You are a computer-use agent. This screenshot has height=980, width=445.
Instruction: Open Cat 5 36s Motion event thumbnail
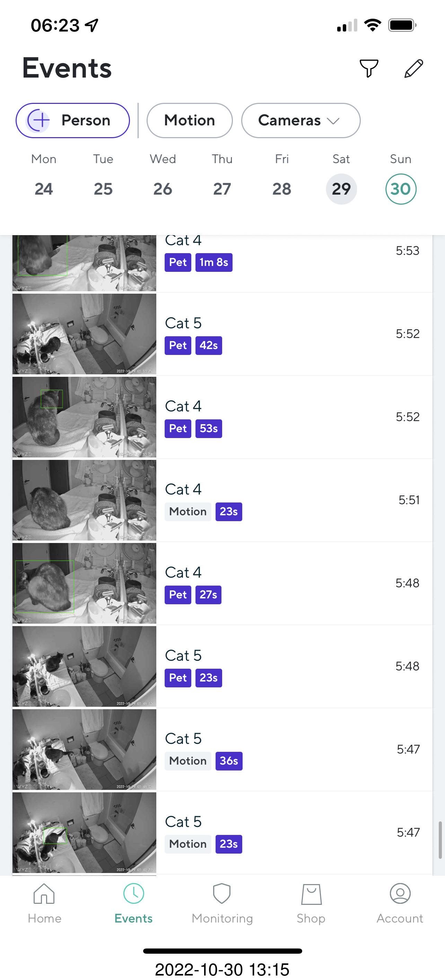84,749
